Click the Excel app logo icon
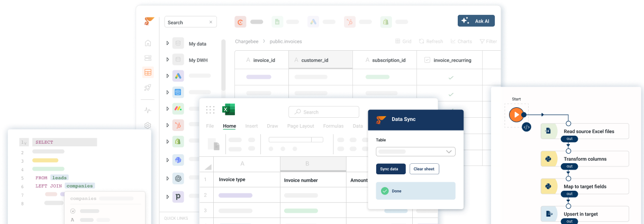This screenshot has height=224, width=644. point(229,110)
